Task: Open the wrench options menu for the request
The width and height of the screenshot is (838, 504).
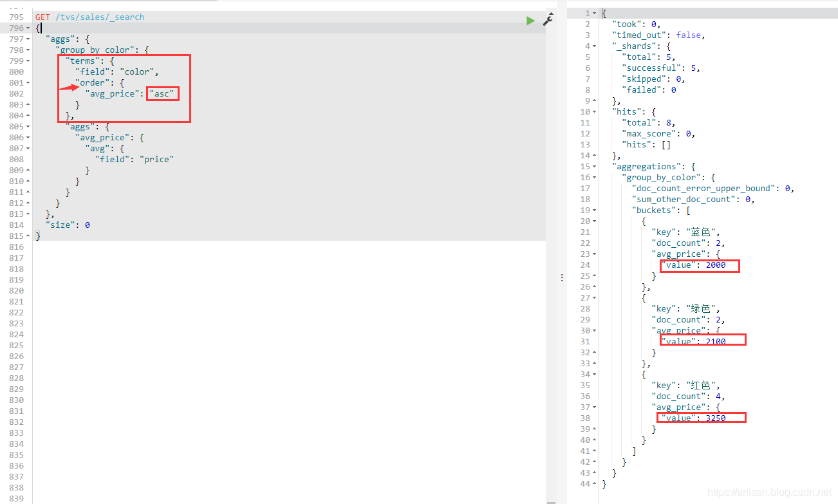Action: 548,19
